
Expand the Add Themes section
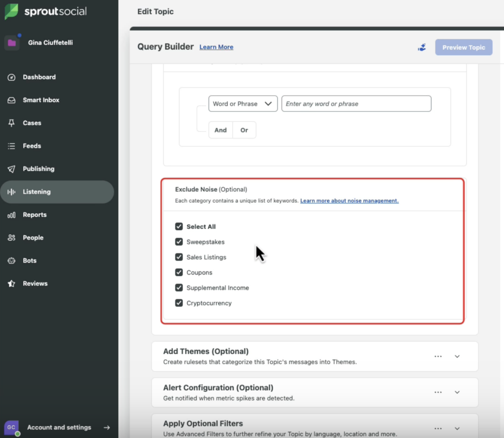[x=457, y=356]
